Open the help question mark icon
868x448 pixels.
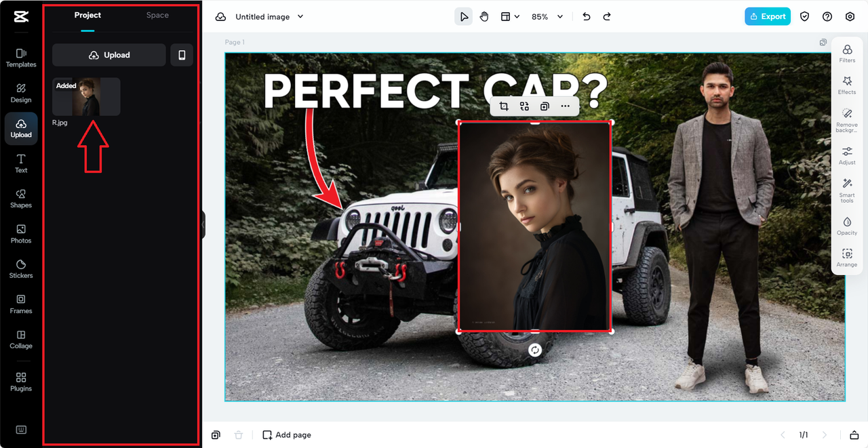pyautogui.click(x=827, y=17)
